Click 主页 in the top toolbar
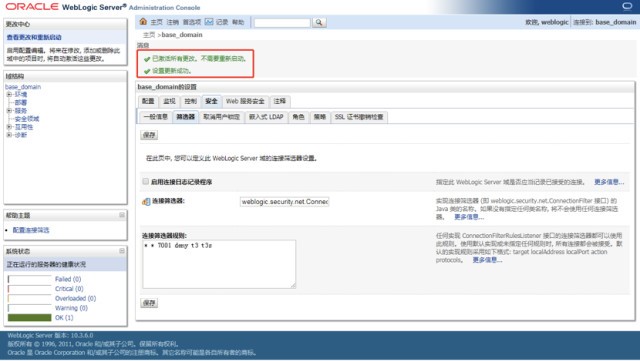The image size is (640, 362). 156,22
